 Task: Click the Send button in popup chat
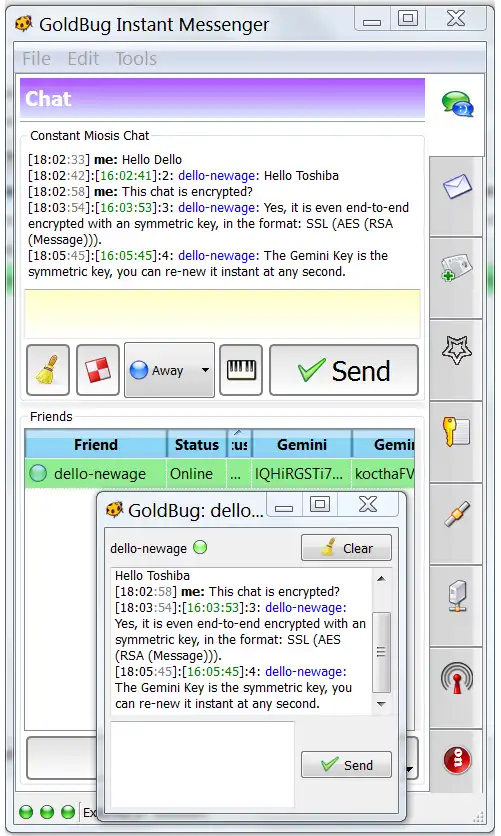point(346,765)
